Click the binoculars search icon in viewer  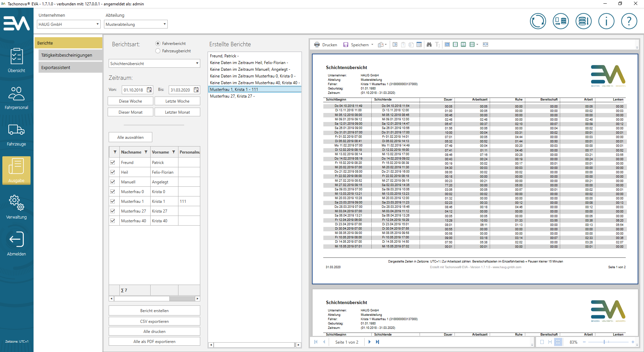pyautogui.click(x=429, y=45)
